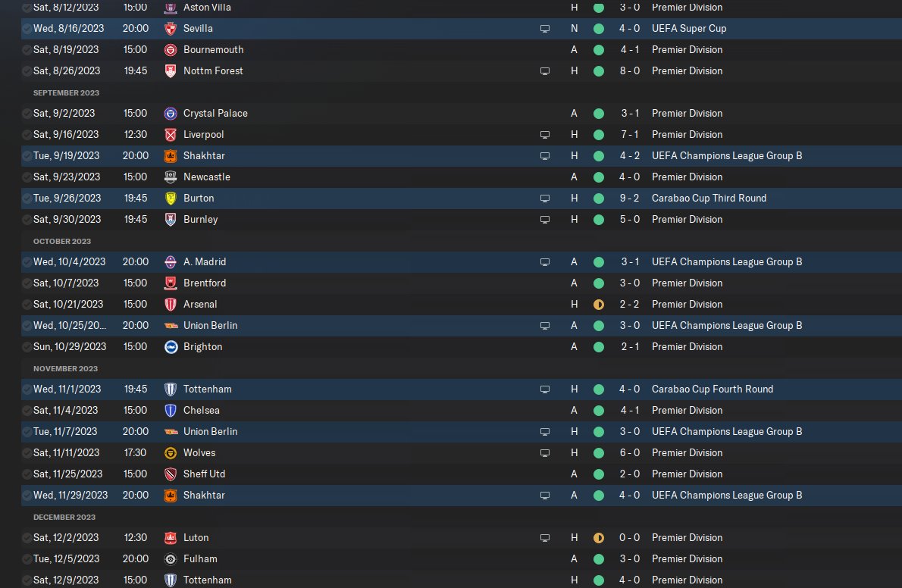Open Carabao Cup Fourth Round competition link
The width and height of the screenshot is (902, 588).
712,389
